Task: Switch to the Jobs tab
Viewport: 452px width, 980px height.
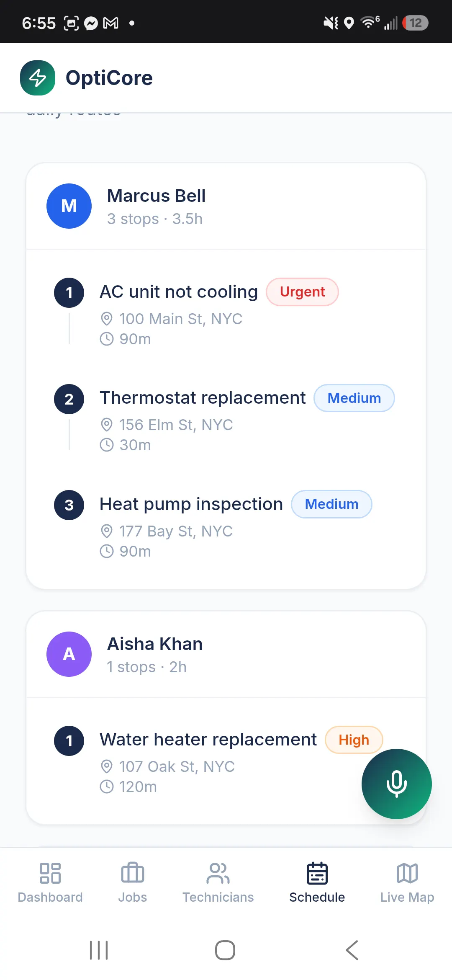Action: [x=132, y=883]
